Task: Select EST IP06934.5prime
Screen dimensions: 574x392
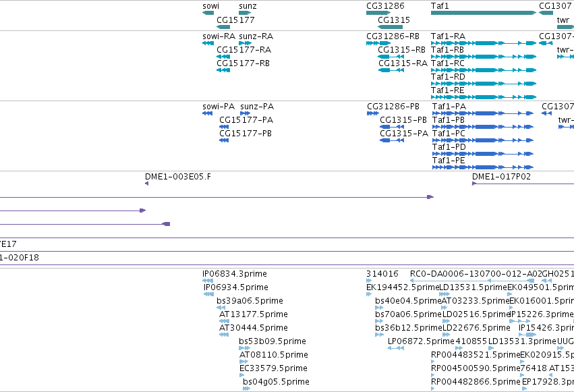Action: (208, 294)
